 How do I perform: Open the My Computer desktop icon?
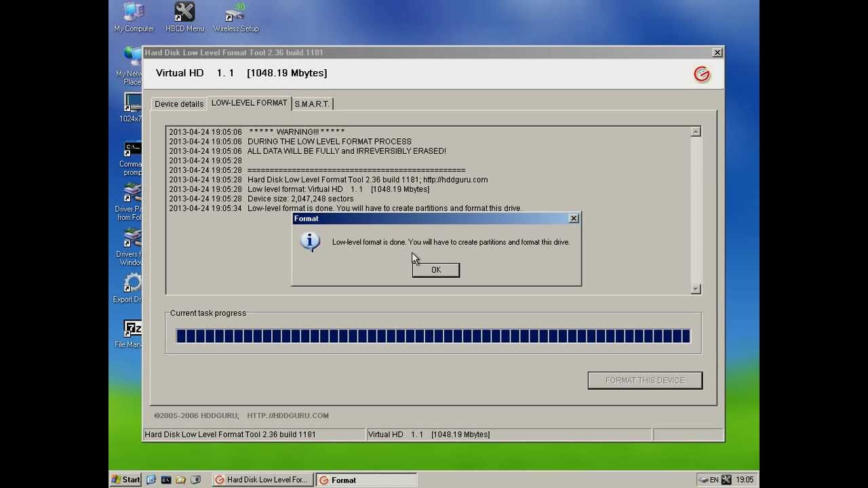click(134, 17)
